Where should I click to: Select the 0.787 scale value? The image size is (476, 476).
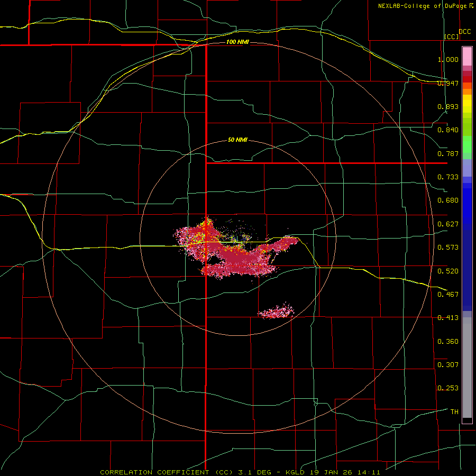point(448,153)
